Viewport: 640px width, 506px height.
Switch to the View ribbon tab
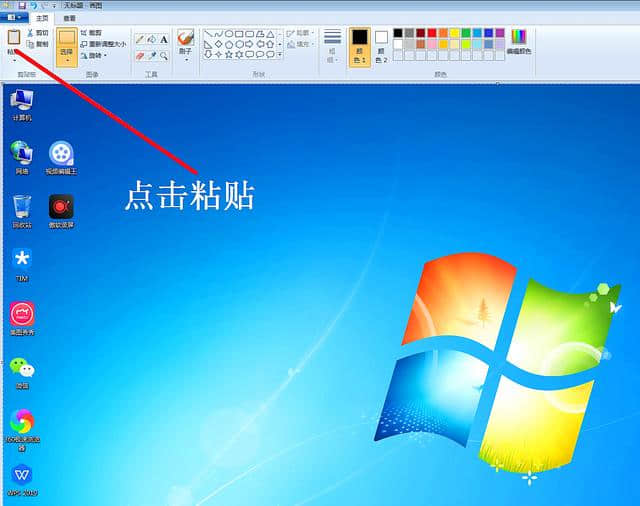click(x=69, y=18)
